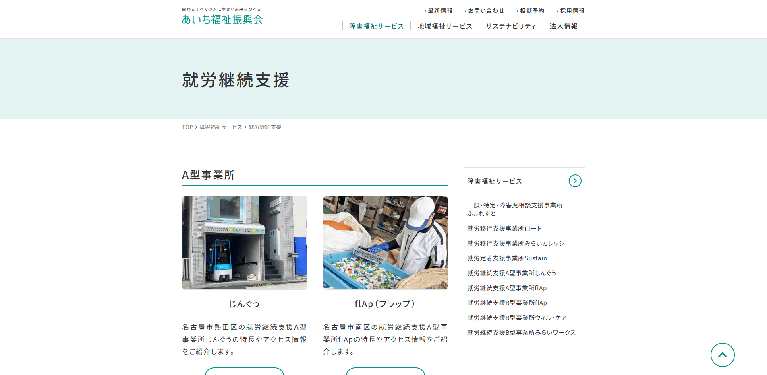Image resolution: width=767 pixels, height=375 pixels.
Task: Open the sidebar heading 障害福祉サービス
Action: pyautogui.click(x=495, y=181)
